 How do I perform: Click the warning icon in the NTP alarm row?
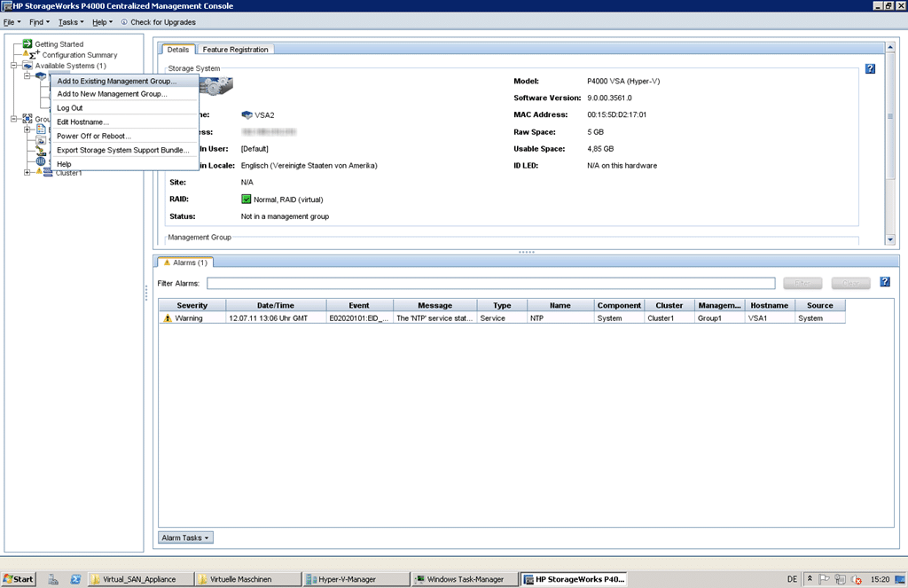click(168, 318)
